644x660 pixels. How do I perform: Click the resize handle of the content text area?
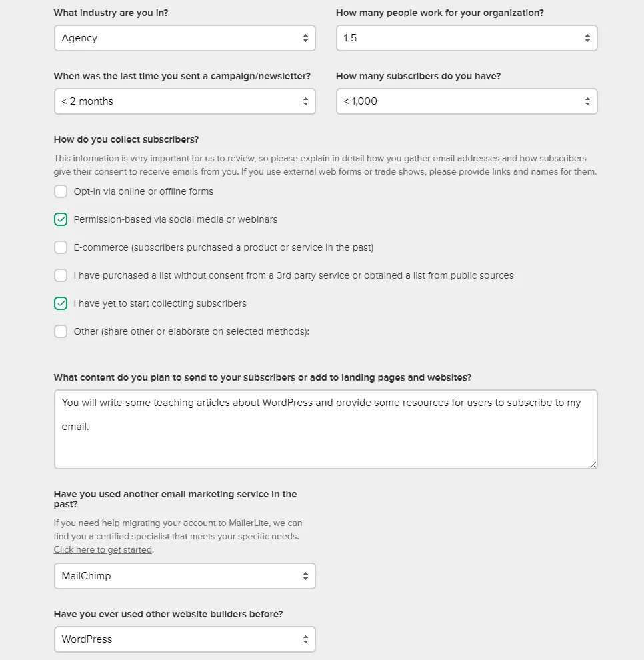coord(593,465)
